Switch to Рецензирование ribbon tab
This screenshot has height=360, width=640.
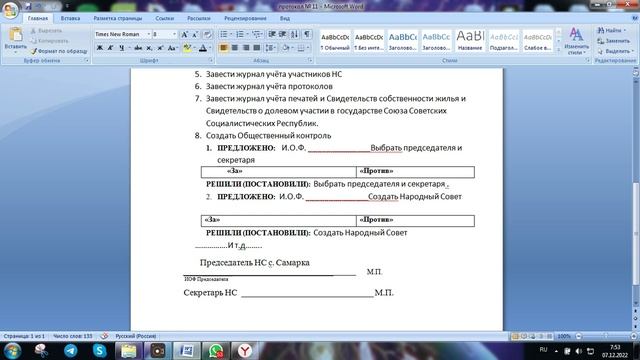[245, 18]
